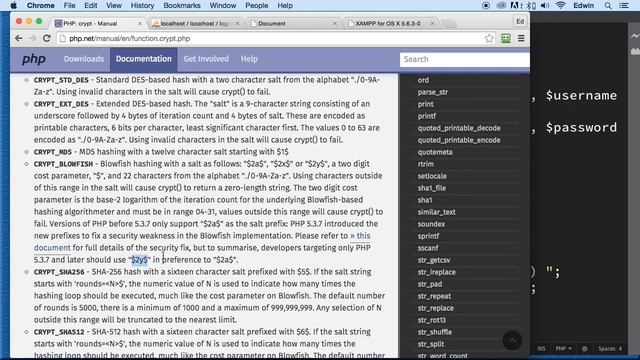Open the setlocale function link

(432, 176)
